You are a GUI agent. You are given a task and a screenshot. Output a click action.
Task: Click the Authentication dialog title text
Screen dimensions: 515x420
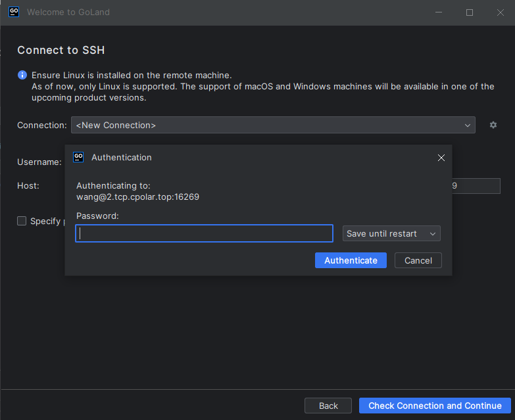pos(121,158)
